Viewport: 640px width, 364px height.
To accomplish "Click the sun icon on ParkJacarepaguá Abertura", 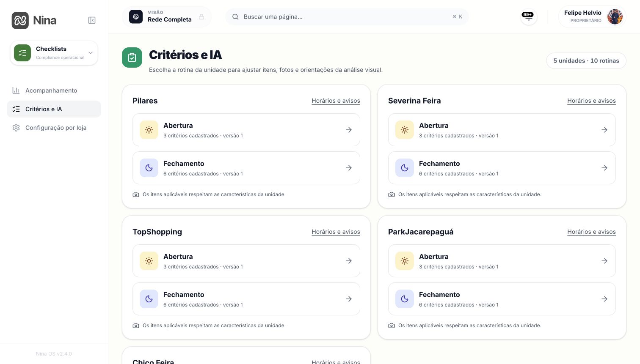I will point(405,261).
